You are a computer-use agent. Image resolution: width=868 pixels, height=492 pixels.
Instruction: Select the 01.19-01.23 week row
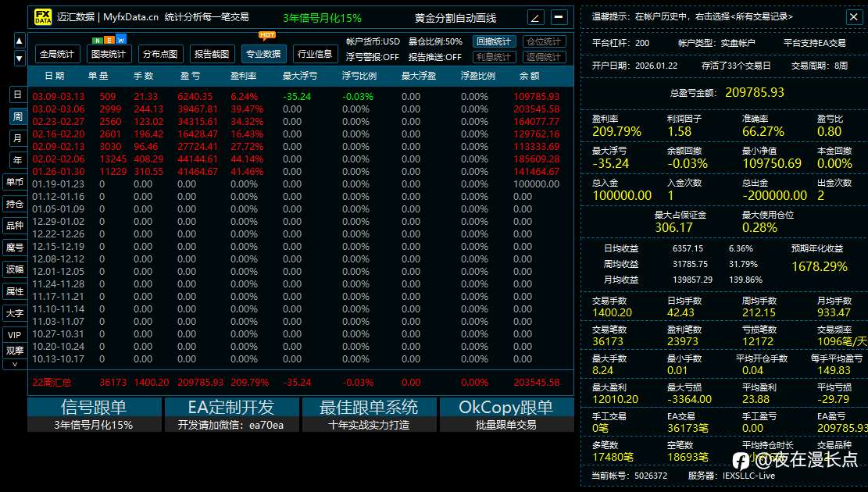[x=301, y=184]
